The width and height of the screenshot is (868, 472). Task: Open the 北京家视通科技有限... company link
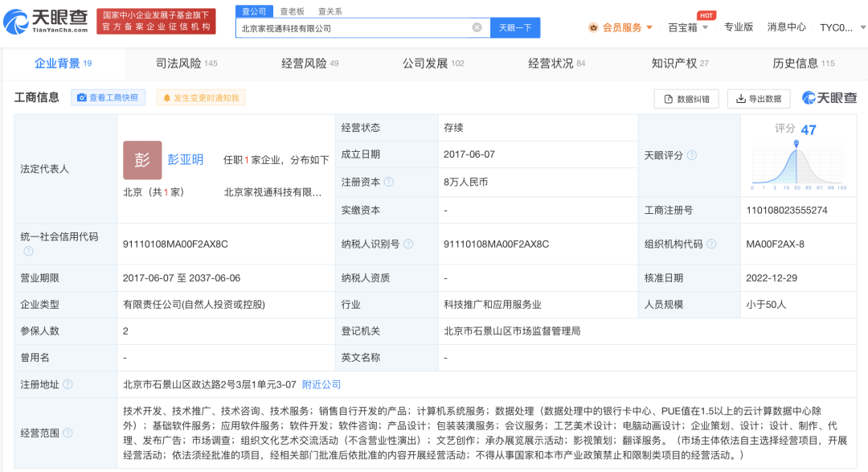click(x=272, y=192)
